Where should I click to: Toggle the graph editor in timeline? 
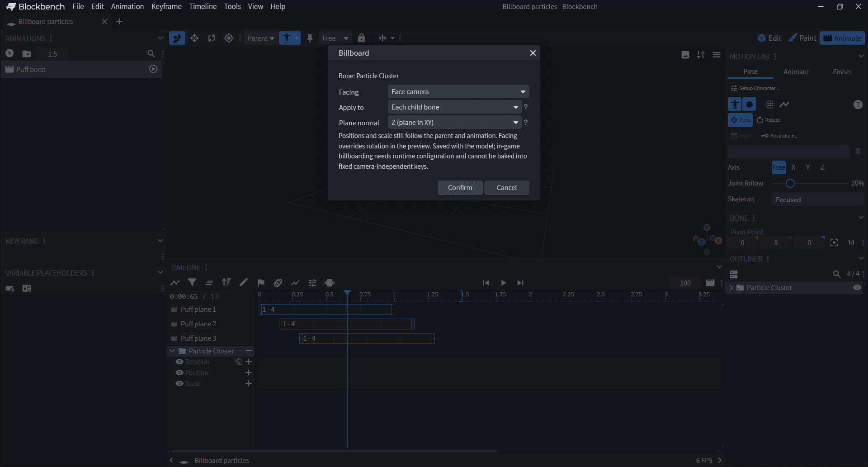(x=175, y=283)
